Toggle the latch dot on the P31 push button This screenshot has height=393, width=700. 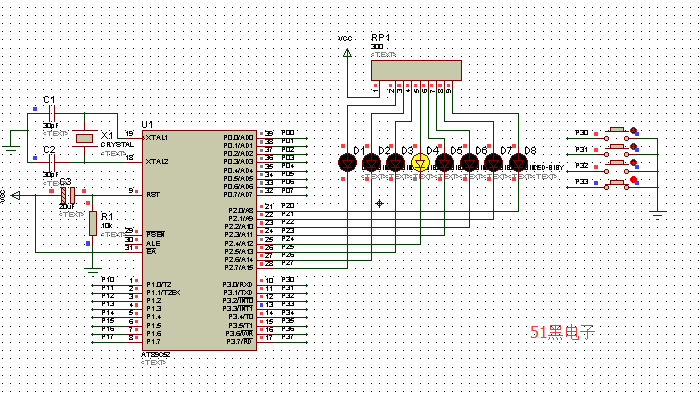coord(633,146)
